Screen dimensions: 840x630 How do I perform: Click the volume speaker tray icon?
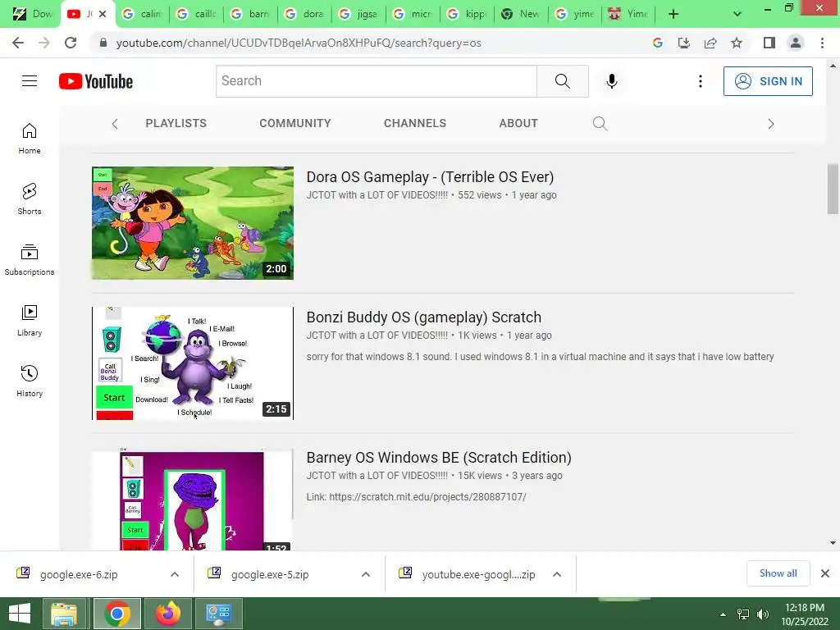pos(762,614)
